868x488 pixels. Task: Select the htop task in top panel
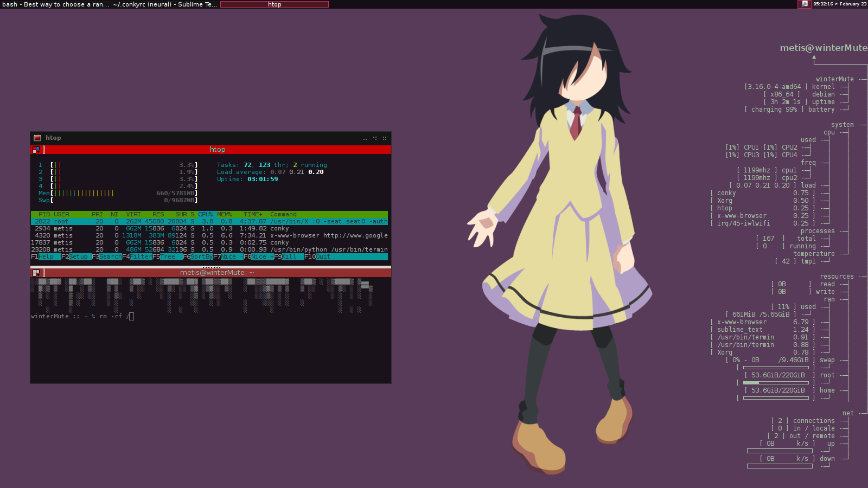pos(275,4)
